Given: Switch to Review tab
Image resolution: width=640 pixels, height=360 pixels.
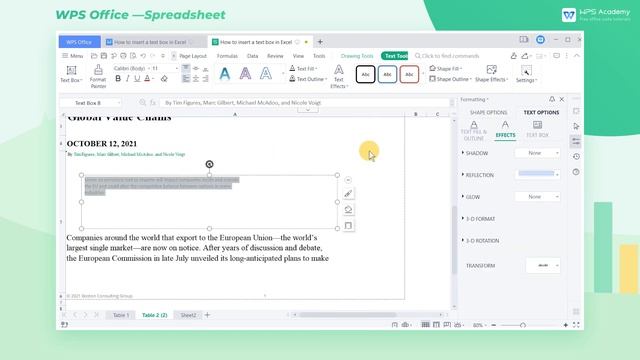Looking at the screenshot, I should 275,56.
